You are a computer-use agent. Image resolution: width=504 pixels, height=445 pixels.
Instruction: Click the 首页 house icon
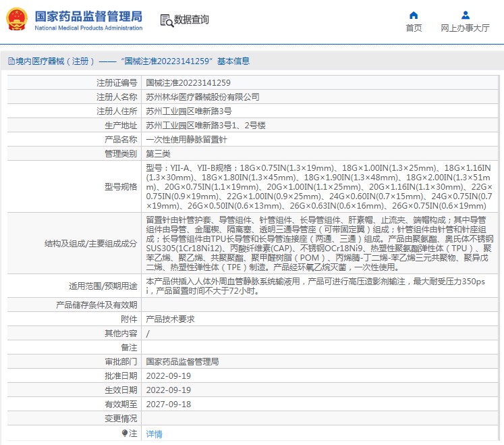pyautogui.click(x=414, y=15)
